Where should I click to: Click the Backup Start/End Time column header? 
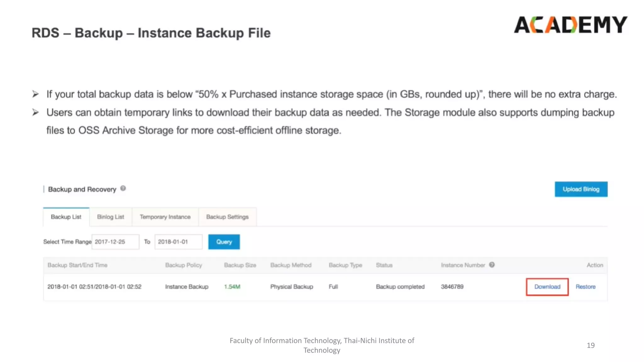[x=77, y=265]
